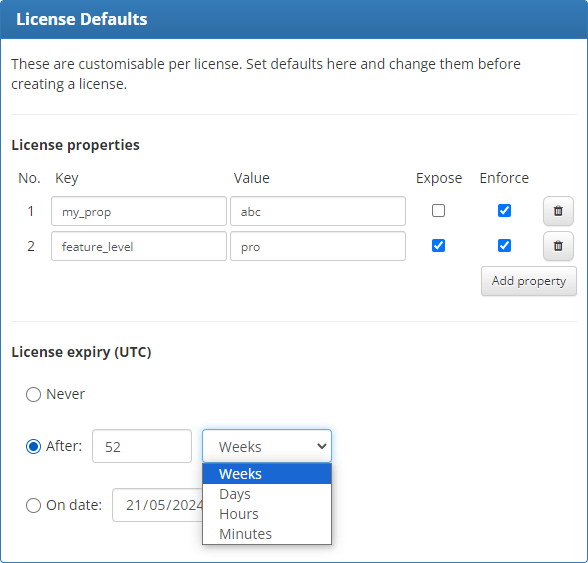The height and width of the screenshot is (563, 588).
Task: Select the Never expiry option
Action: coord(33,395)
